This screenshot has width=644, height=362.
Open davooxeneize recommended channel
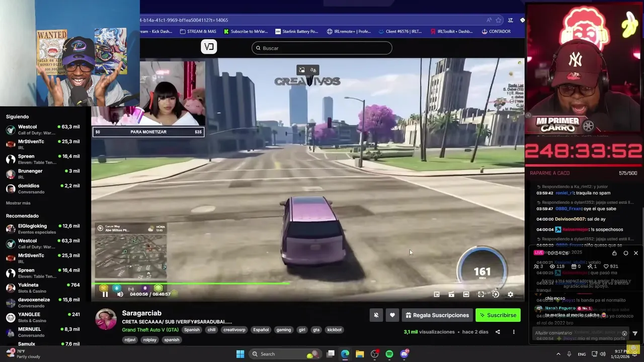coord(43,303)
